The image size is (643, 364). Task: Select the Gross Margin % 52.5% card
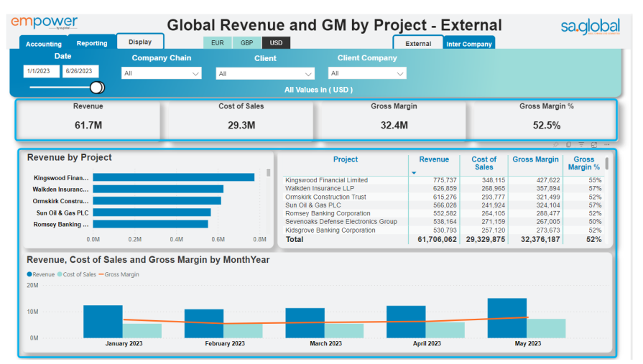tap(546, 120)
